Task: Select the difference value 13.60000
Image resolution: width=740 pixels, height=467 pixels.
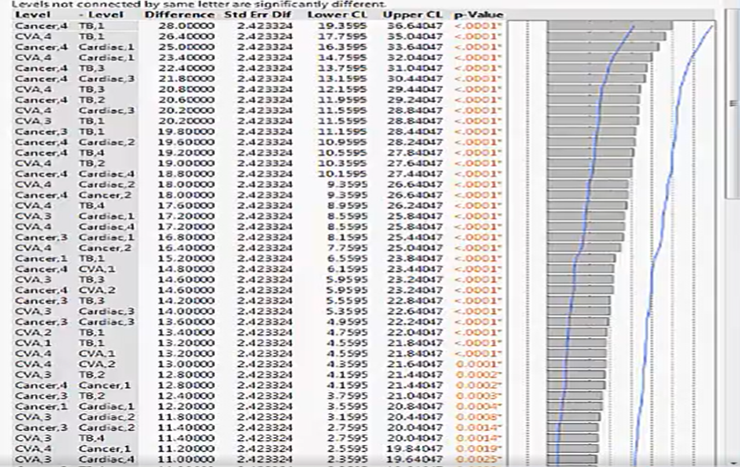Action: [x=188, y=322]
